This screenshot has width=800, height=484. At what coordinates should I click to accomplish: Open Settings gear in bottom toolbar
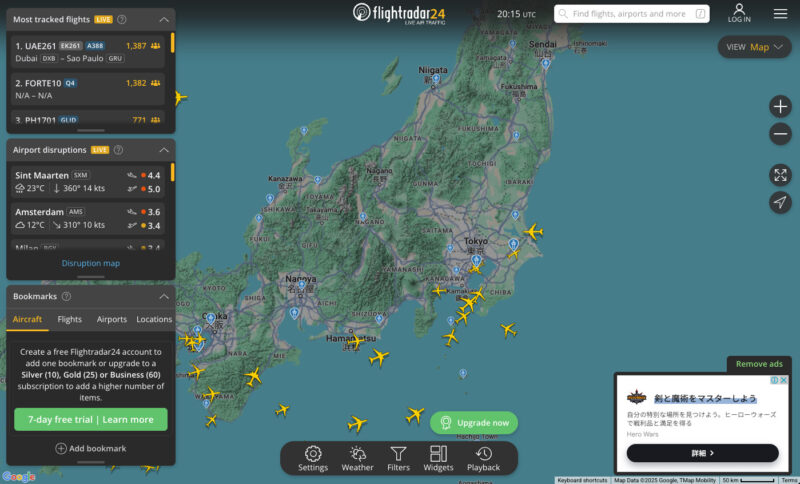click(x=313, y=458)
